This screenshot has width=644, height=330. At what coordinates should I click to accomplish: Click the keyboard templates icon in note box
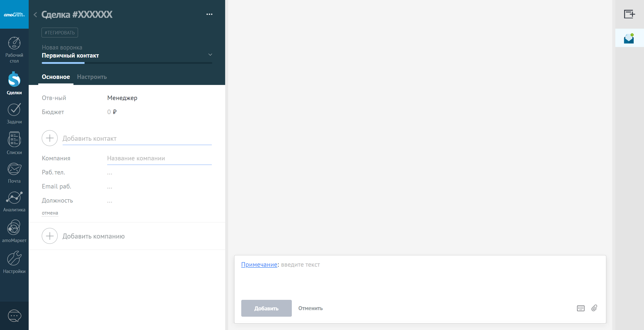point(581,308)
